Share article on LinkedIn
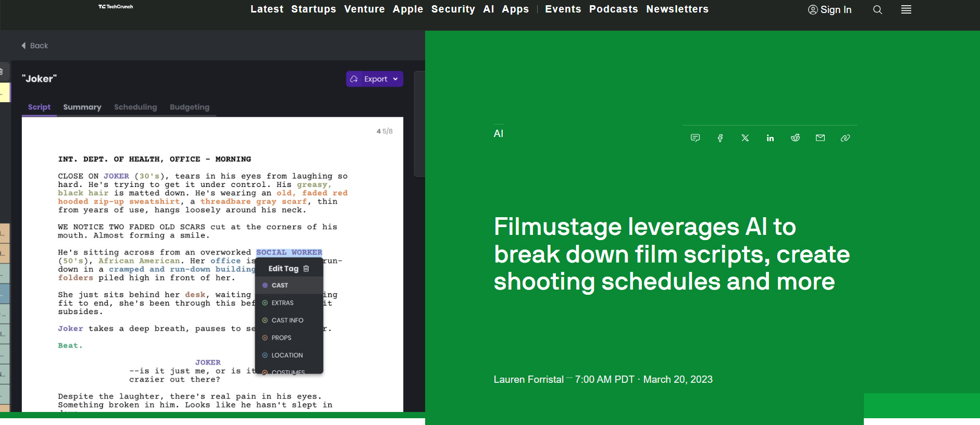This screenshot has width=980, height=425. pyautogui.click(x=770, y=138)
